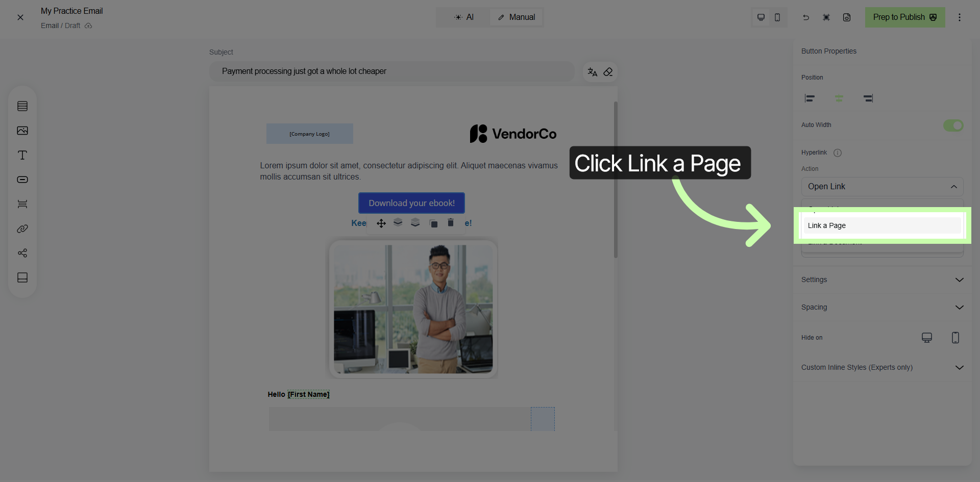The height and width of the screenshot is (482, 980).
Task: Click the delete trash icon on toolbar
Action: tap(451, 222)
